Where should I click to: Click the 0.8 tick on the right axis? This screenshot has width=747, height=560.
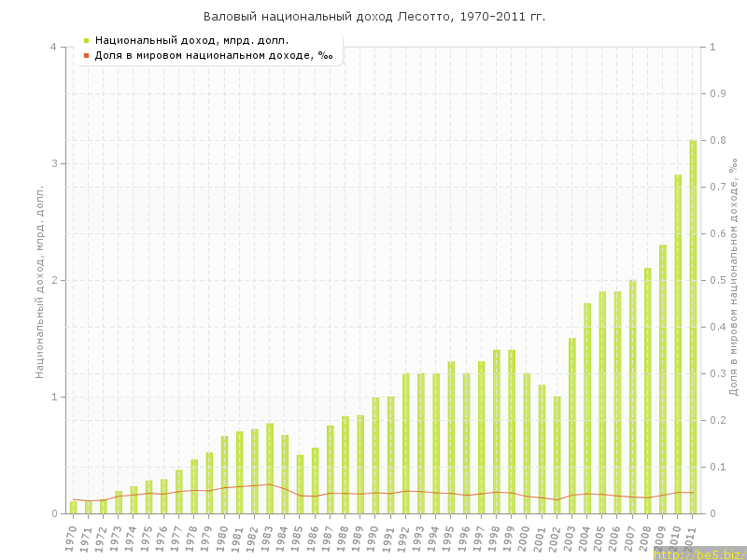coord(718,140)
